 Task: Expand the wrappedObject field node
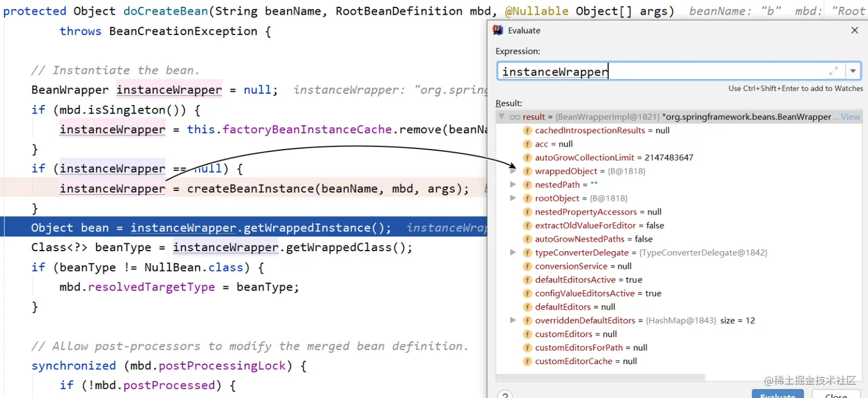coord(513,171)
